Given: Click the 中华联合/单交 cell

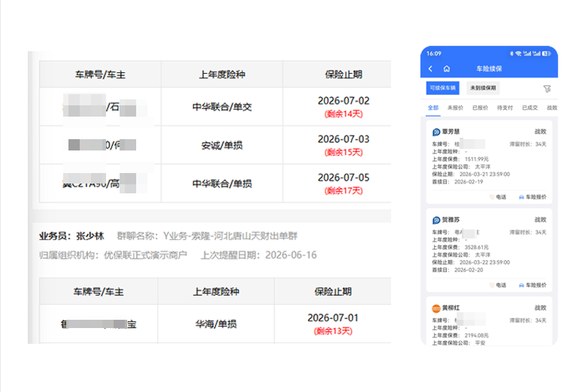Looking at the screenshot, I should (222, 108).
